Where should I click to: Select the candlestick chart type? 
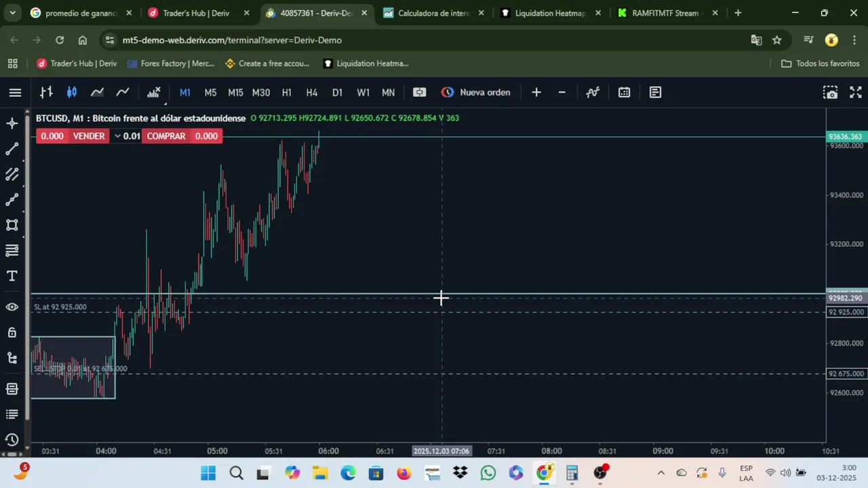point(72,92)
